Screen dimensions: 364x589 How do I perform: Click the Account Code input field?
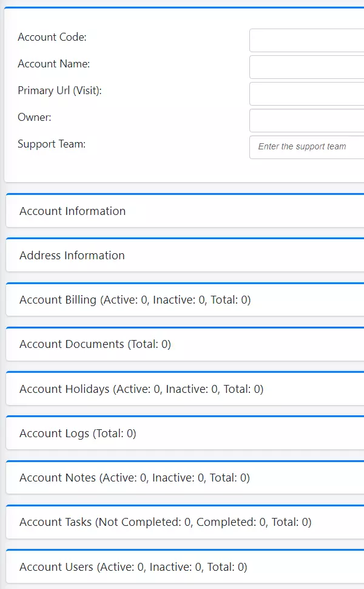307,40
